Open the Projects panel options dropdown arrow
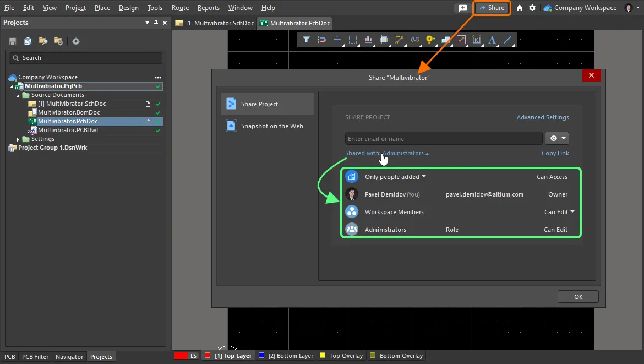The height and width of the screenshot is (364, 644). tap(147, 23)
